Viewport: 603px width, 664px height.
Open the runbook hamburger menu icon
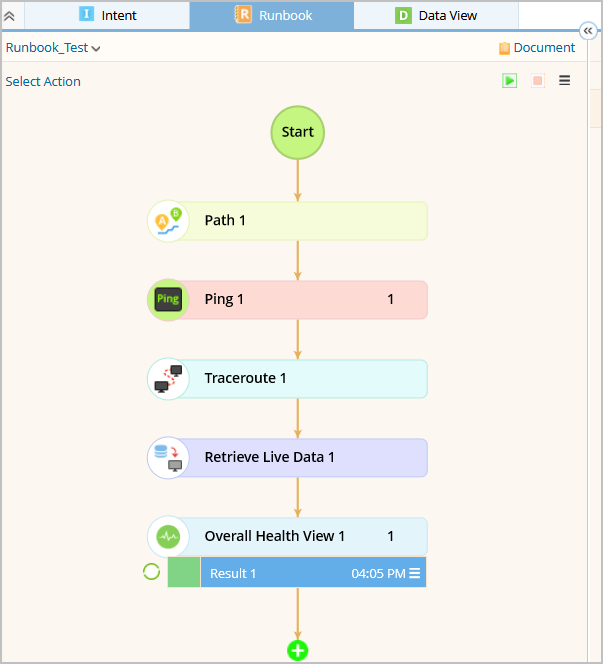564,80
